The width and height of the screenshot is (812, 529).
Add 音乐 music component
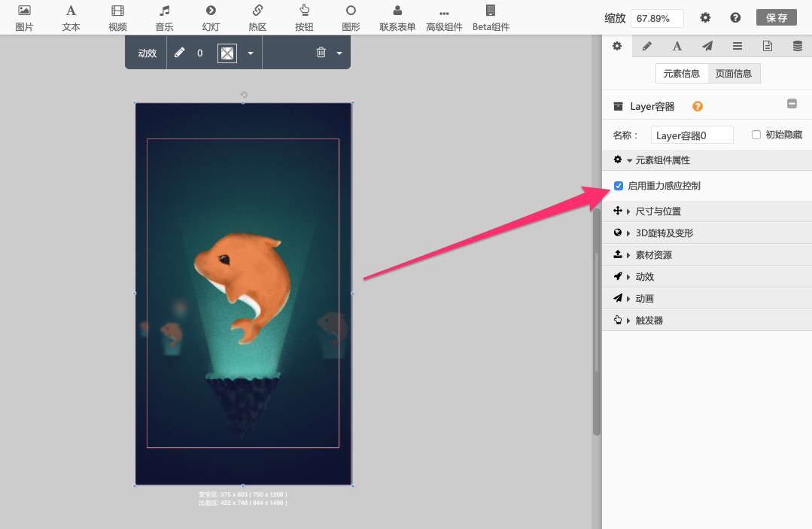(164, 18)
